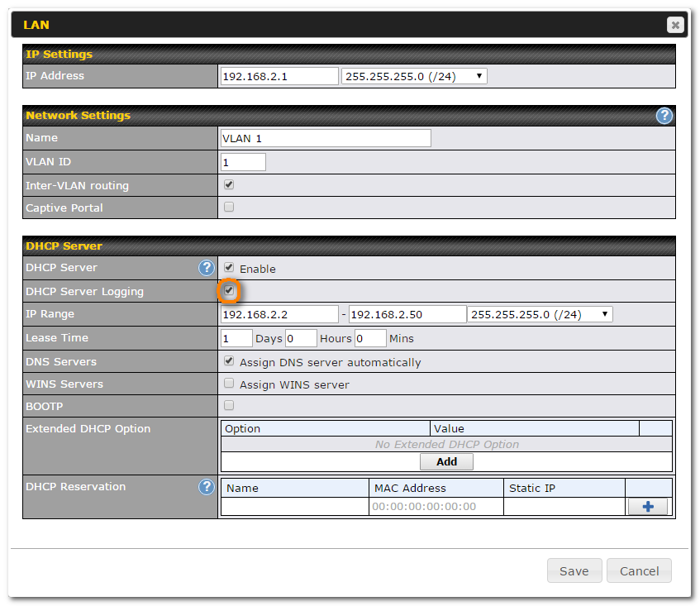Screen dimensions: 700x606
Task: Toggle Inter-VLAN routing checkbox
Action: (229, 185)
